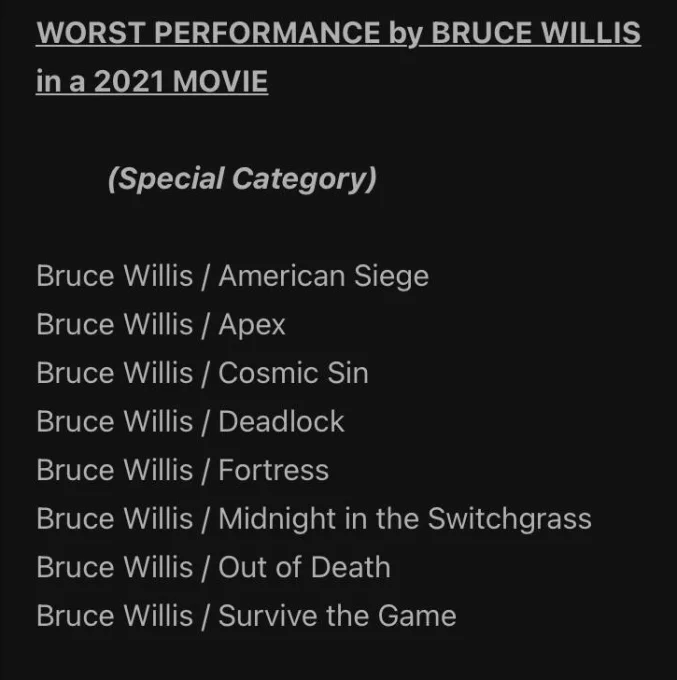The height and width of the screenshot is (680, 677).
Task: Click the word "Game" in last entry
Action: (417, 616)
